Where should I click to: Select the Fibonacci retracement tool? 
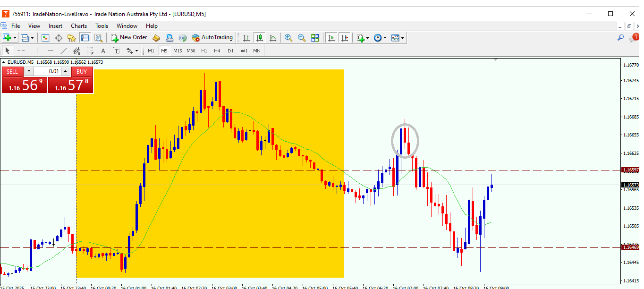pyautogui.click(x=90, y=51)
